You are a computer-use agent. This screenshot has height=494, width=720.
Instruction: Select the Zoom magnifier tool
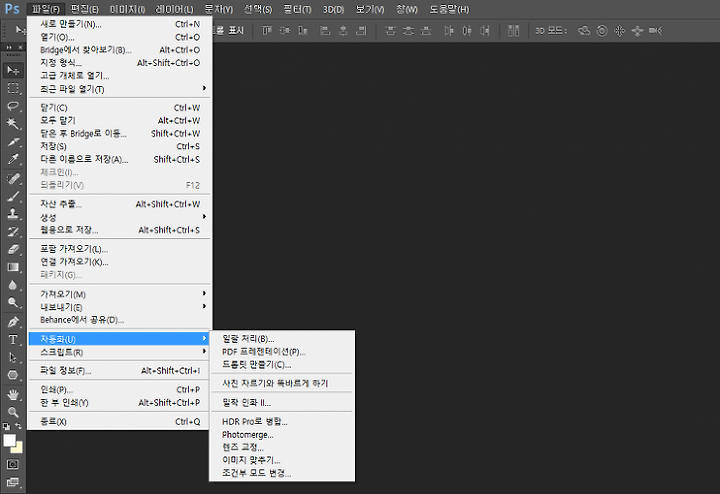click(13, 412)
